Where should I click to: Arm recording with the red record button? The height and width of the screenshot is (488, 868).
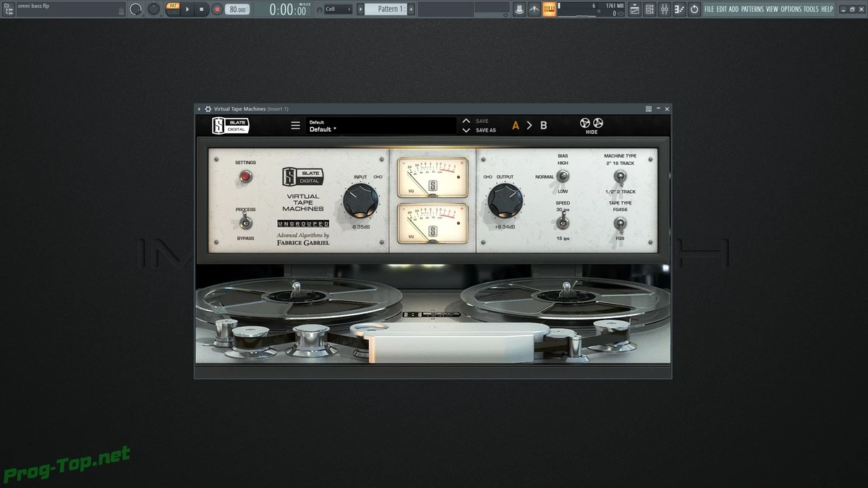point(217,9)
